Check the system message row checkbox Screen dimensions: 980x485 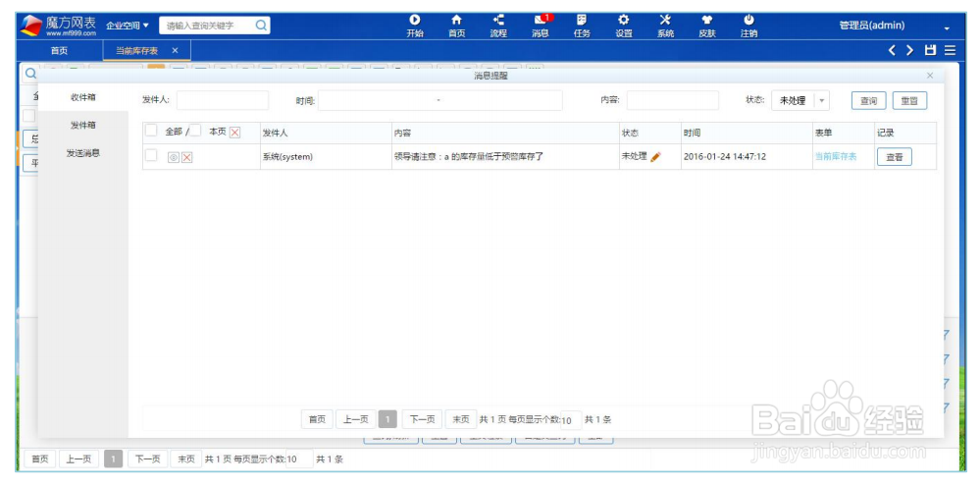coord(151,155)
